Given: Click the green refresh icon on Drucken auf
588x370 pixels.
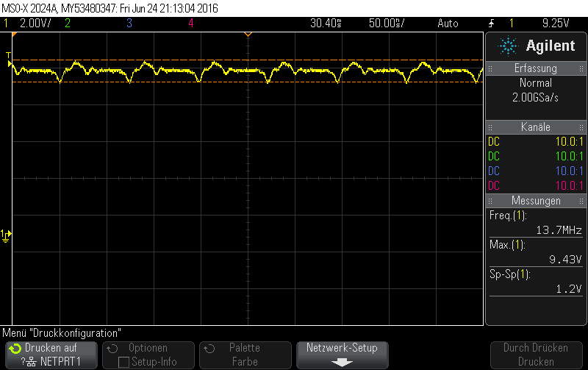Looking at the screenshot, I should coord(15,349).
